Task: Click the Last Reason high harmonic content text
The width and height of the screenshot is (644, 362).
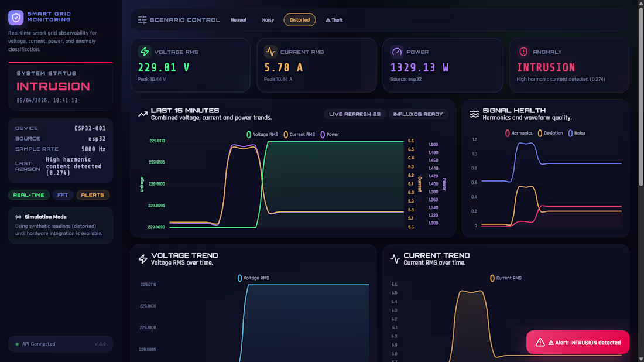Action: click(x=74, y=166)
